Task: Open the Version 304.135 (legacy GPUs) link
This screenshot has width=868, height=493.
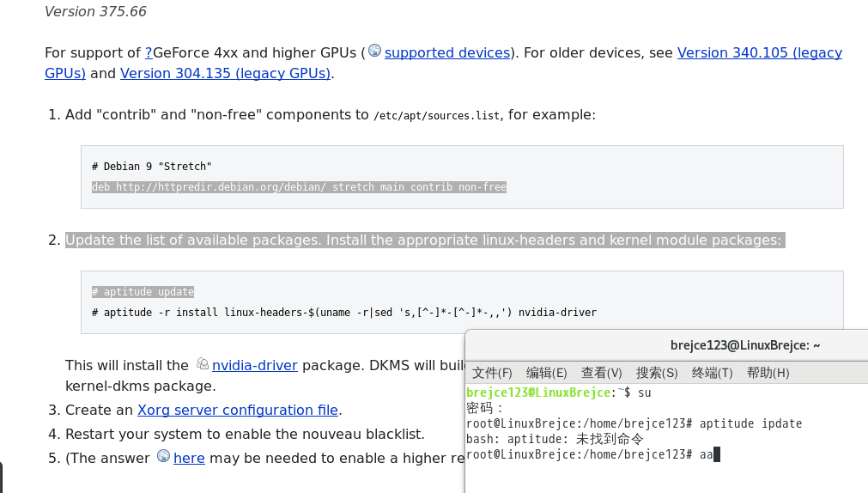Action: [x=225, y=74]
